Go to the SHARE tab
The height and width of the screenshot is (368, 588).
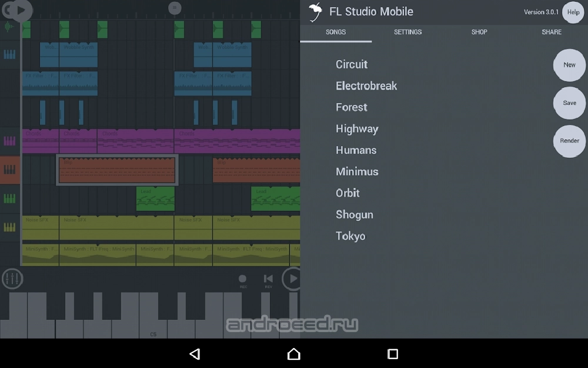pyautogui.click(x=551, y=32)
